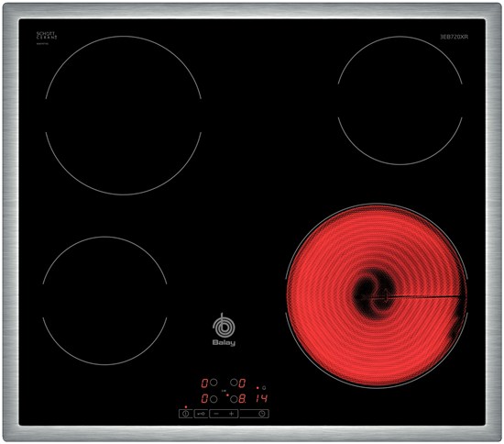
Task: Click the Balay spiral logo
Action: pyautogui.click(x=224, y=326)
